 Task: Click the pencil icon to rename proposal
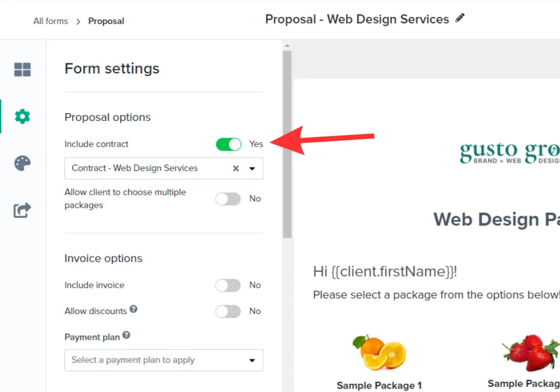pos(460,18)
